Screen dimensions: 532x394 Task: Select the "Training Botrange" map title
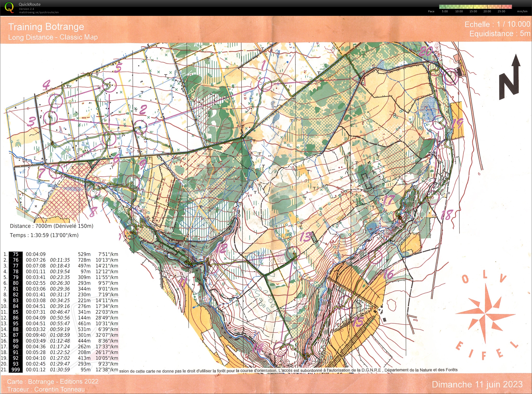(46, 27)
